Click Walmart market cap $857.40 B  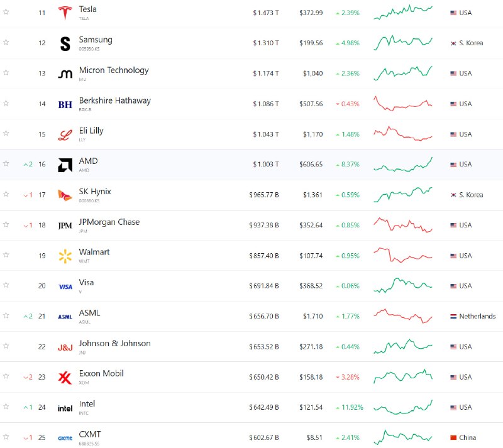263,256
